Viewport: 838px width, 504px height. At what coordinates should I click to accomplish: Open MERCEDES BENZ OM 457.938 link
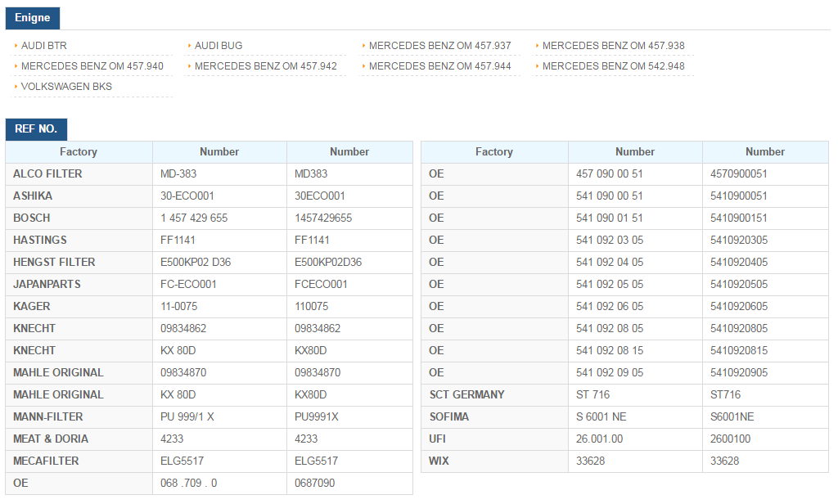tap(613, 46)
